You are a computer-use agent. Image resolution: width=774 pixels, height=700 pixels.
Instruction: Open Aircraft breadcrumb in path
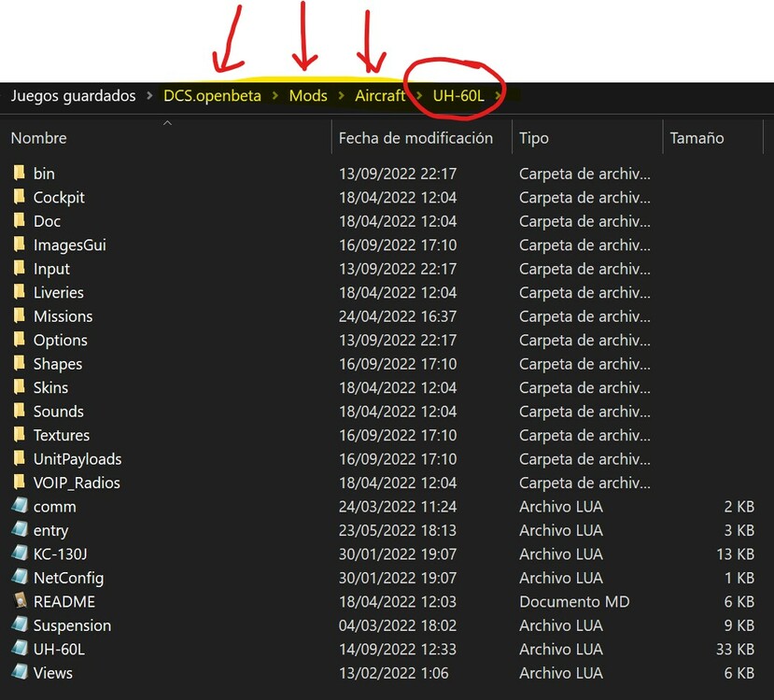tap(380, 96)
